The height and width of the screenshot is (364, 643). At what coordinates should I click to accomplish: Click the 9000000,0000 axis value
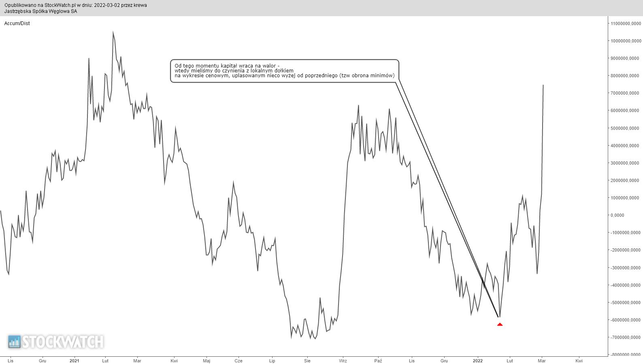(626, 58)
